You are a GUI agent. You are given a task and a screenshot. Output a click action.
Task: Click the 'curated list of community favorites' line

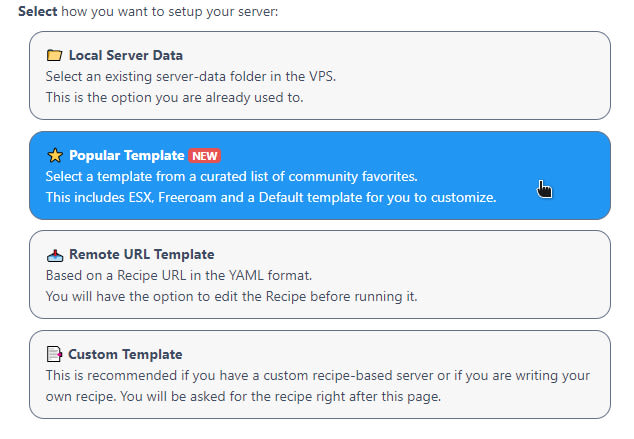click(x=231, y=176)
